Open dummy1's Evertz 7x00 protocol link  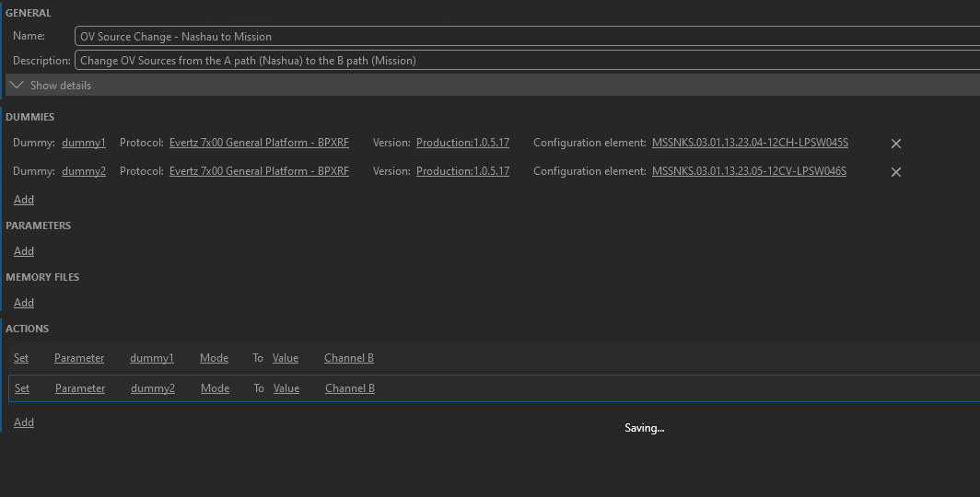(259, 144)
